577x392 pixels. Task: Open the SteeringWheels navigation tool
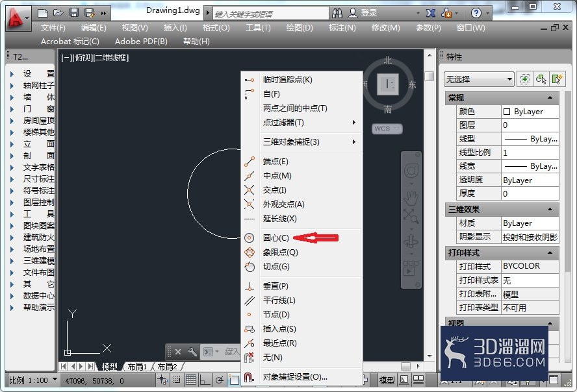(411, 171)
